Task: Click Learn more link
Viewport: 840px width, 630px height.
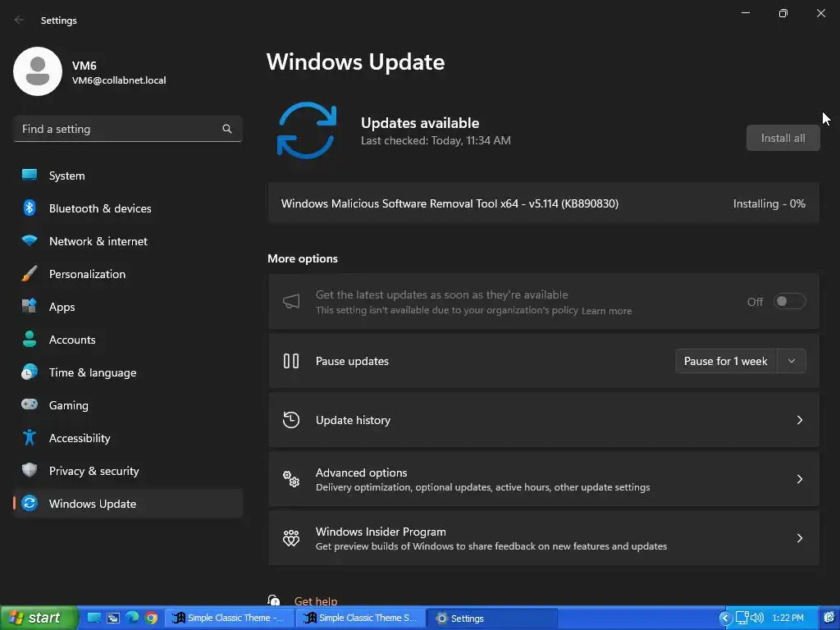Action: pyautogui.click(x=606, y=311)
